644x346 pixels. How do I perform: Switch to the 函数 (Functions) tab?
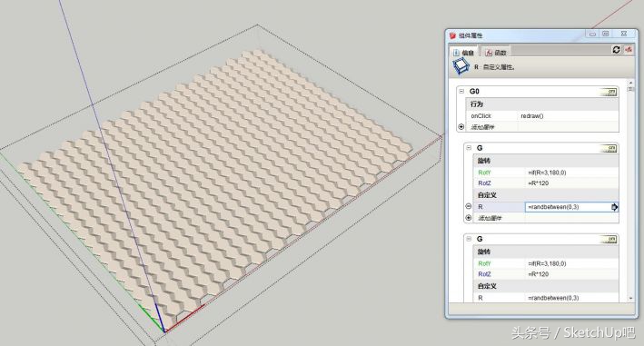[x=496, y=52]
